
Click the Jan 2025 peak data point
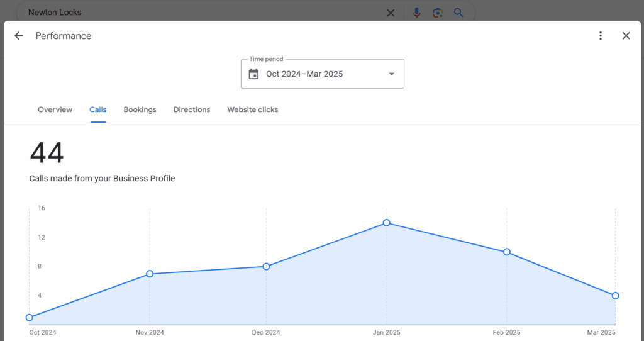386,223
